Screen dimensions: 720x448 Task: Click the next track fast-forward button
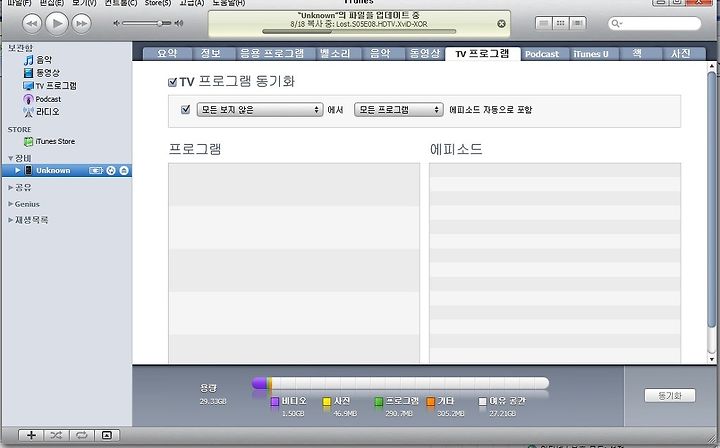point(82,23)
